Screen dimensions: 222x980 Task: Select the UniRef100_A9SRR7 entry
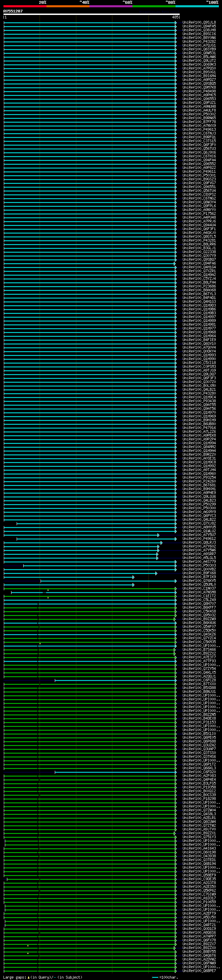click(x=199, y=554)
